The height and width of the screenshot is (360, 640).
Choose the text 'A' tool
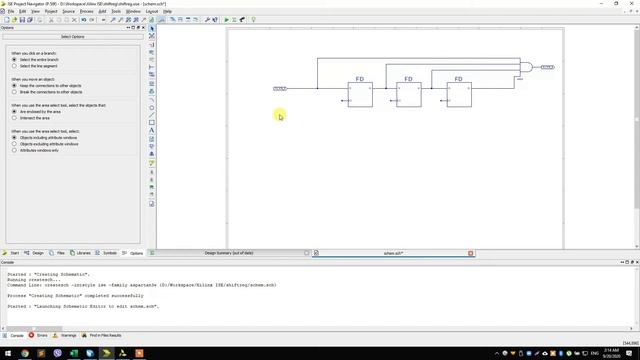(152, 131)
